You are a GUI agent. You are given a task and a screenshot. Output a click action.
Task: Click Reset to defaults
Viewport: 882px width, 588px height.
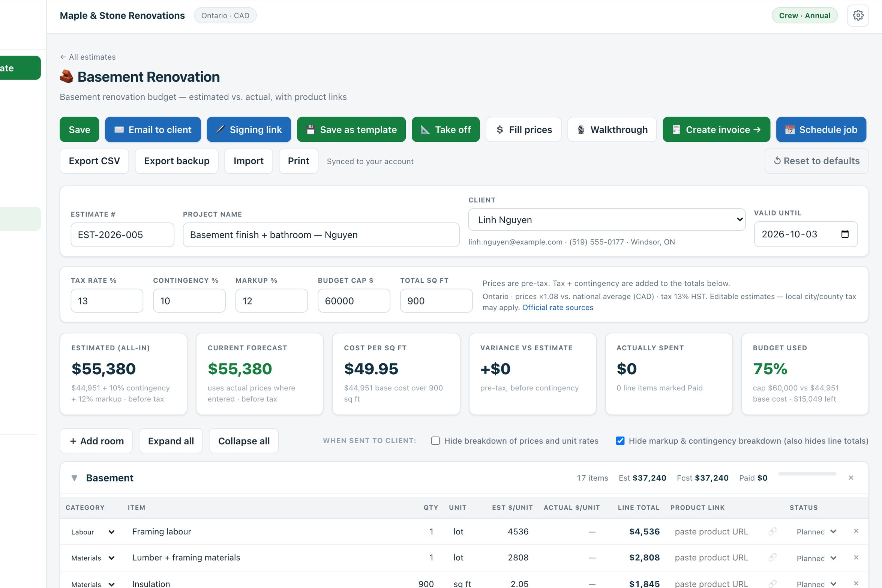pyautogui.click(x=816, y=161)
